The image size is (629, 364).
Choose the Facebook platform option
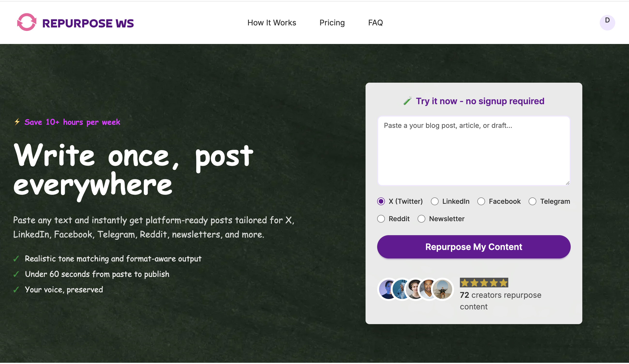[481, 201]
